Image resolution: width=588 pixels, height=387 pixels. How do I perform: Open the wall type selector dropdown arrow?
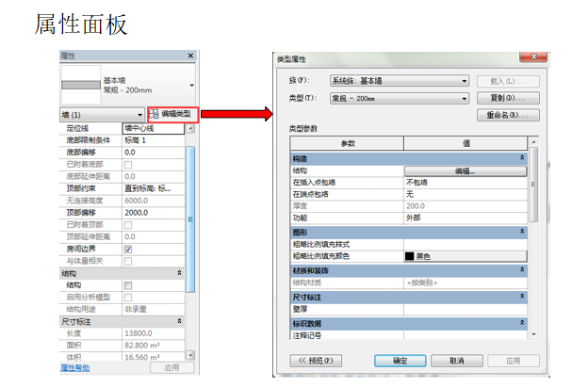coord(191,85)
